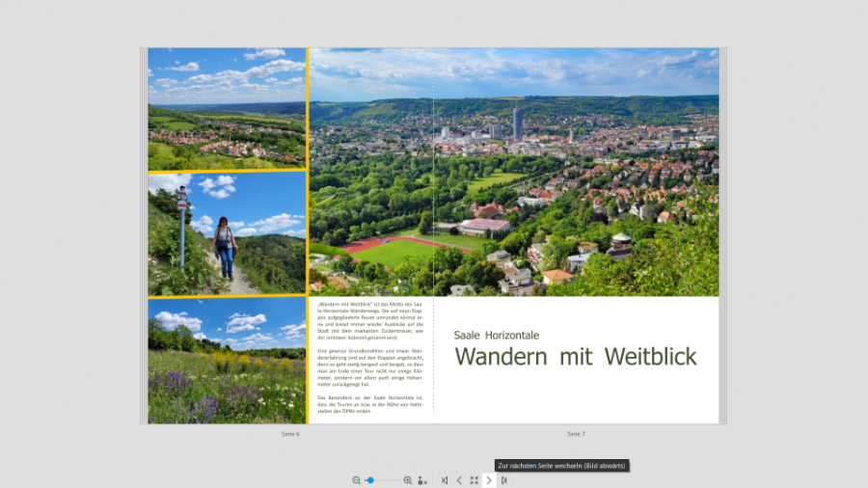Screen dimensions: 868x488
Task: Click the stacked page edge on right
Action: [x=722, y=236]
